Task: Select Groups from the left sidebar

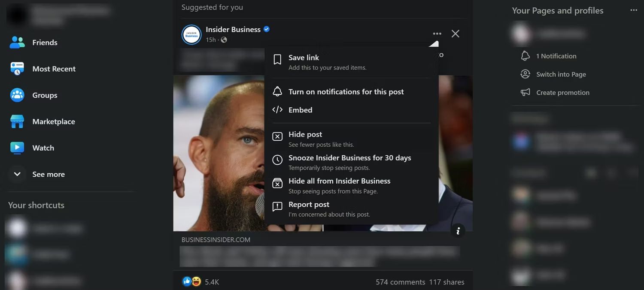Action: 45,95
